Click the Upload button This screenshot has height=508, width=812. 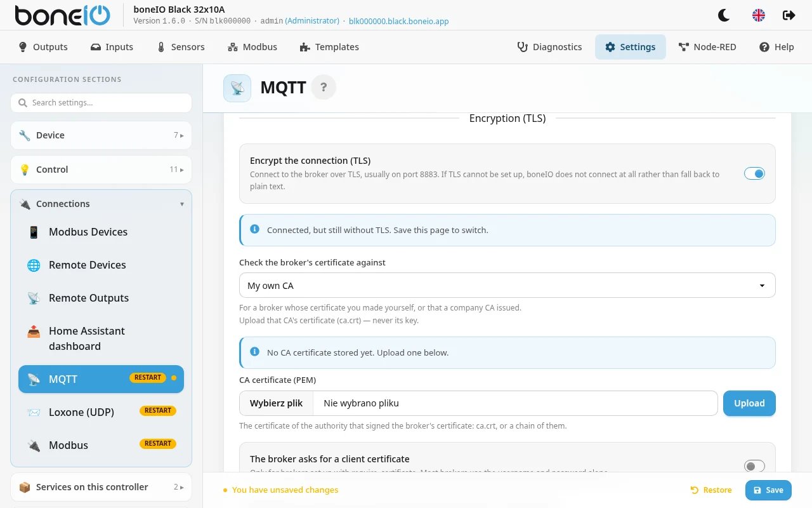tap(749, 403)
